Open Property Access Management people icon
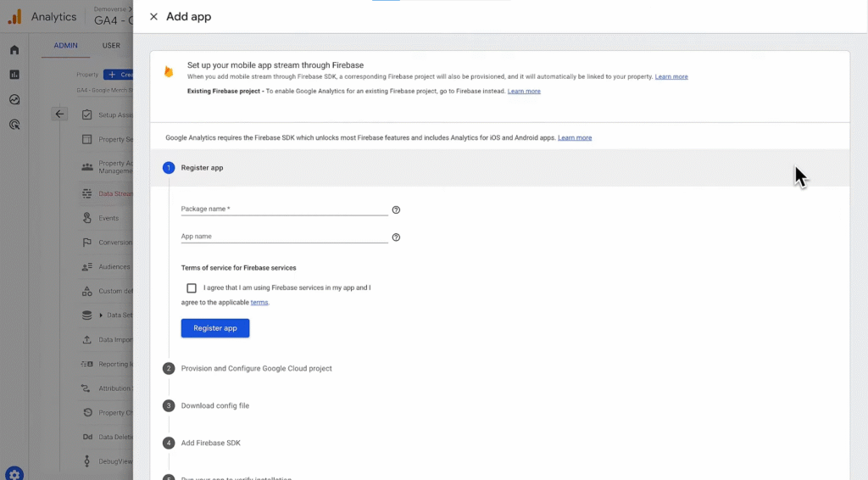The image size is (868, 480). pos(87,167)
